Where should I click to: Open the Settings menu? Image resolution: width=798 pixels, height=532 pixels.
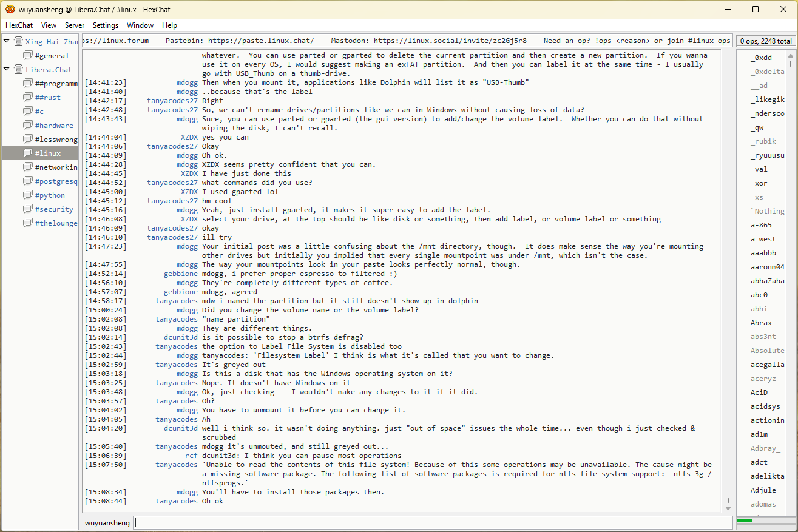[106, 25]
